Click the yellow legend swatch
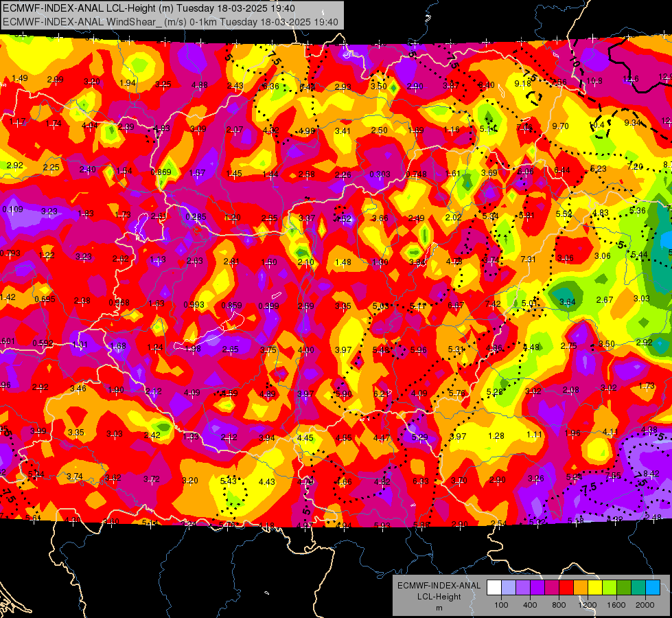 (x=595, y=588)
